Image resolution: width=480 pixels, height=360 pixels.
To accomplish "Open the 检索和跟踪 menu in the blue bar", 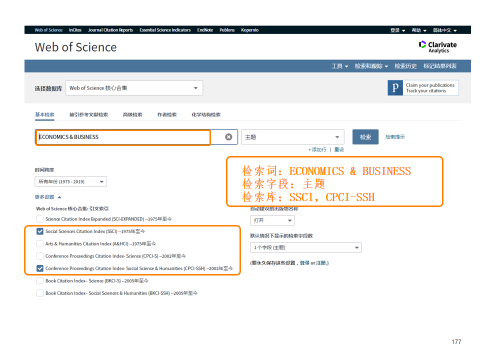I will point(371,66).
